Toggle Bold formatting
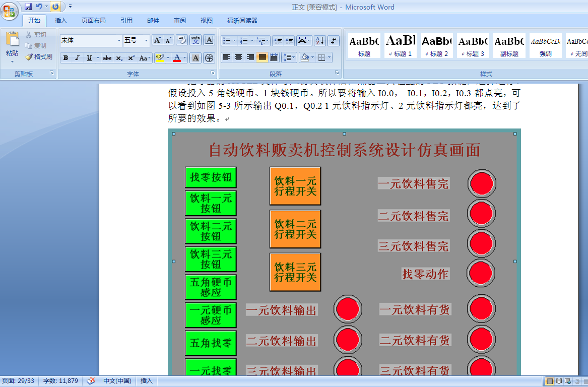The image size is (588, 387). coord(65,57)
